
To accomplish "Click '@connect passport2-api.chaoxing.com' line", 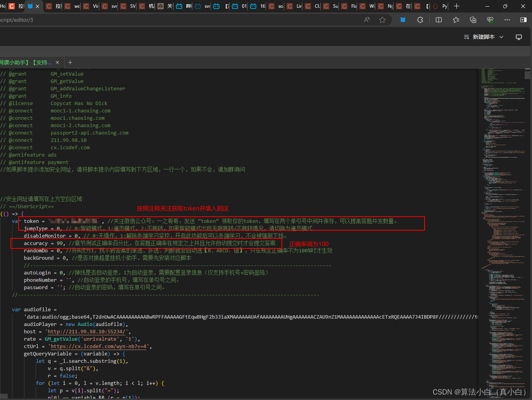I will [x=64, y=133].
